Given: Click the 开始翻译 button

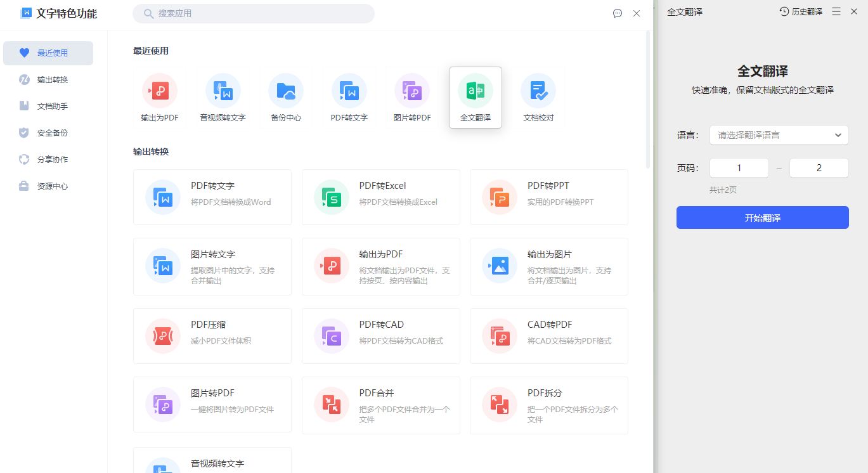Looking at the screenshot, I should point(763,217).
